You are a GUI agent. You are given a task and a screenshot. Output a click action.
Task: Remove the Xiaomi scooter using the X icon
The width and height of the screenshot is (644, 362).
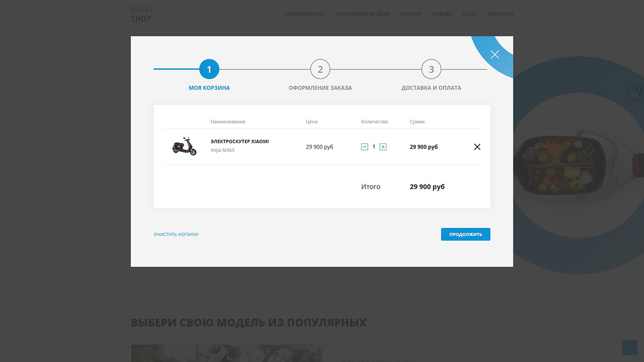[x=477, y=147]
